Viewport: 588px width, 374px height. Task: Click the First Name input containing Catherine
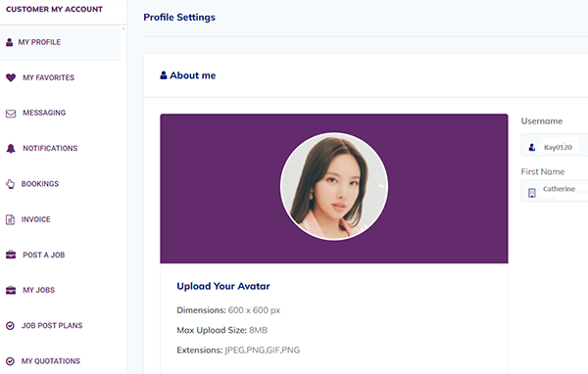555,191
